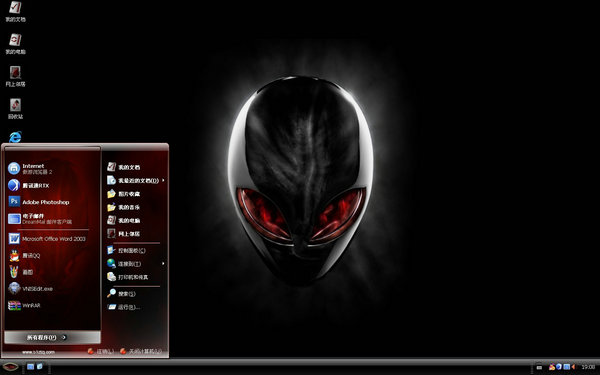Open the Recycle Bin desktop icon

[x=15, y=109]
